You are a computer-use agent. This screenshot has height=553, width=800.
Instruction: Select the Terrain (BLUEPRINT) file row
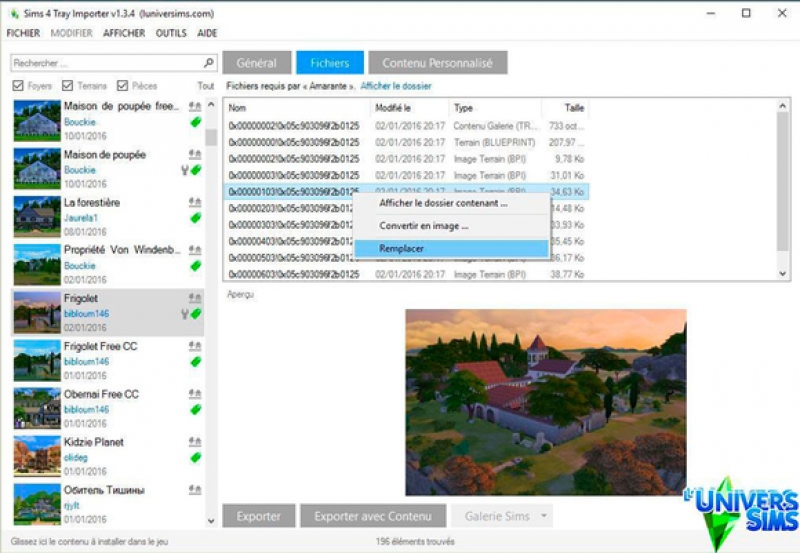[407, 142]
